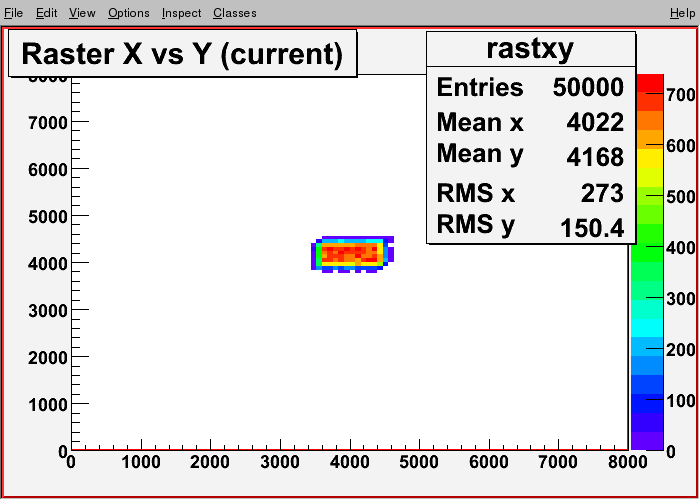Select the Mean x 4022 line
Screen dimensions: 700x500
pos(530,121)
